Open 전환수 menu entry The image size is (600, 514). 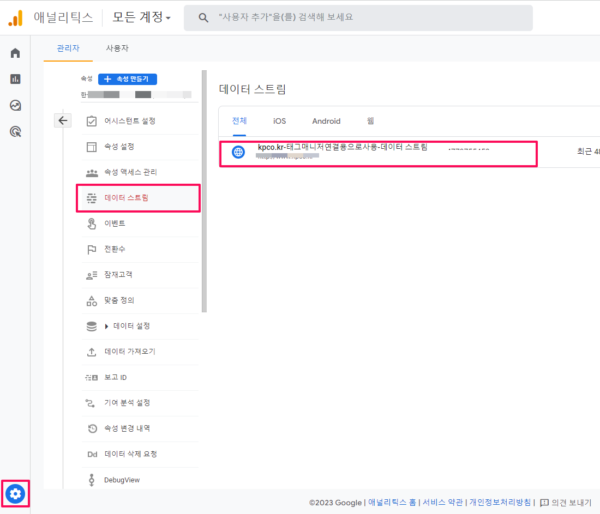tap(140, 250)
